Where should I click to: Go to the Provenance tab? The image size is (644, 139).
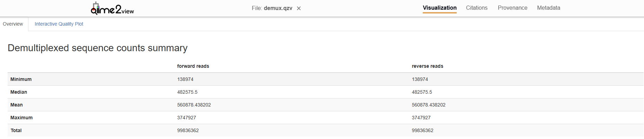pyautogui.click(x=512, y=8)
